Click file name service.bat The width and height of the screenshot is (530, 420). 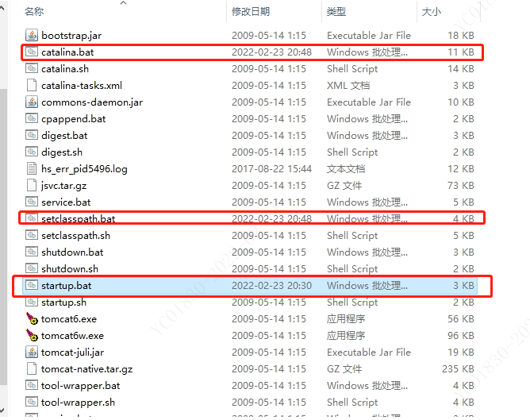(x=66, y=202)
